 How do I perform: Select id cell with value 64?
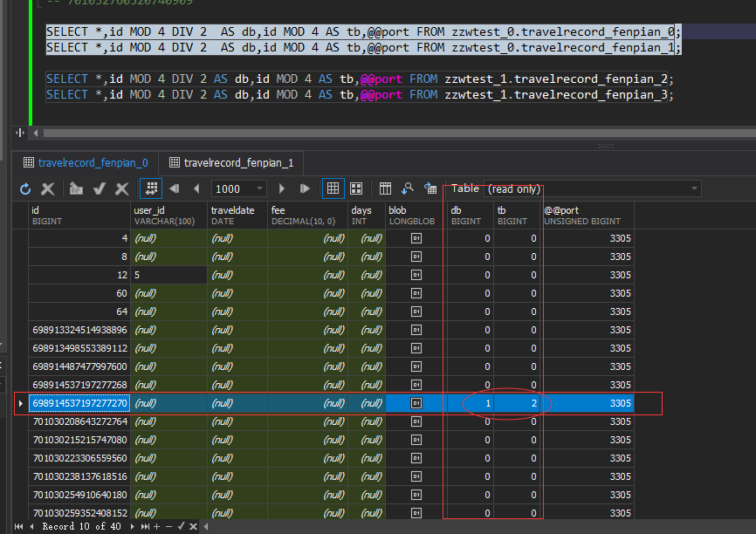click(x=79, y=311)
